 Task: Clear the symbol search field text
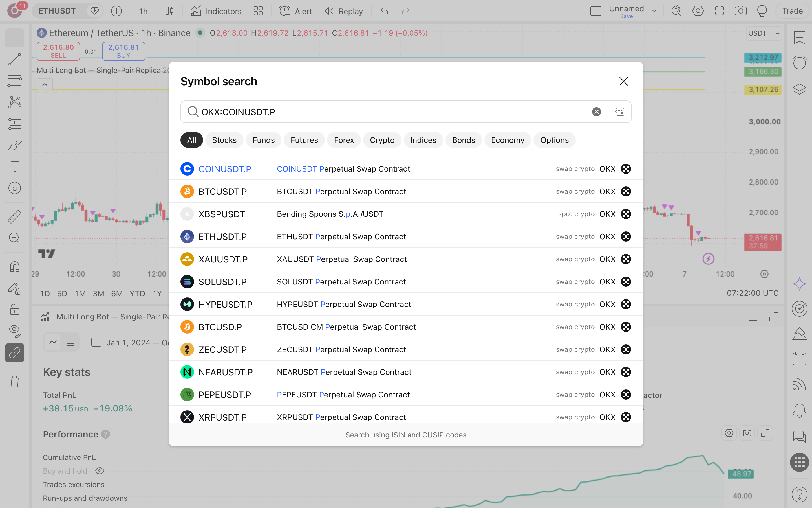click(596, 112)
